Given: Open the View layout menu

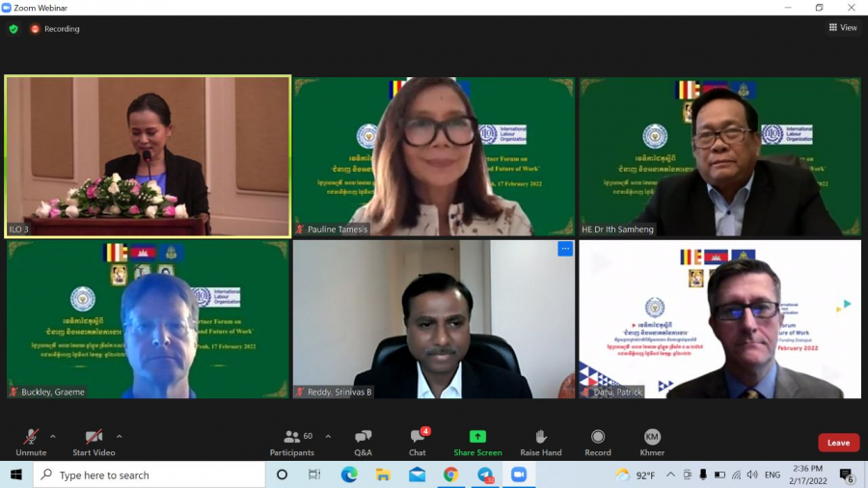Looking at the screenshot, I should [843, 27].
